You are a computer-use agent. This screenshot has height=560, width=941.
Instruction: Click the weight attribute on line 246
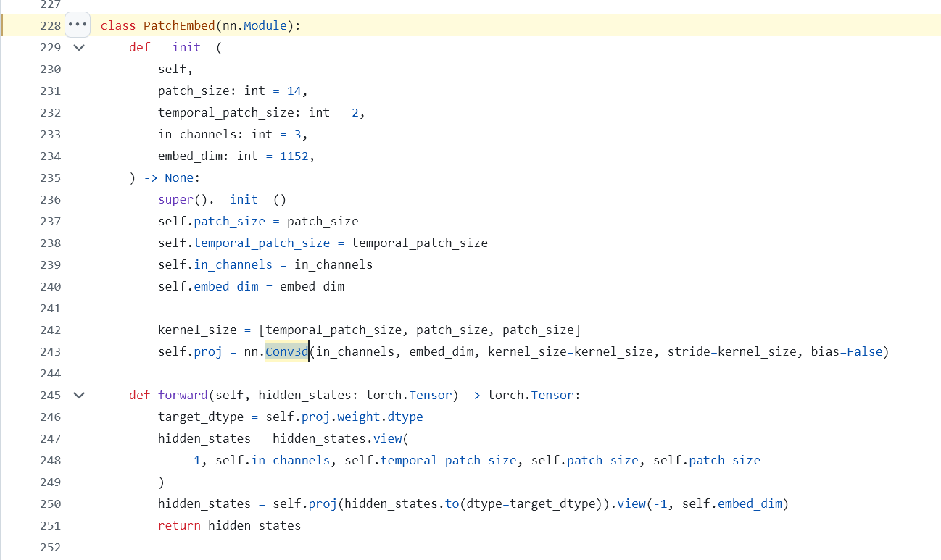358,417
